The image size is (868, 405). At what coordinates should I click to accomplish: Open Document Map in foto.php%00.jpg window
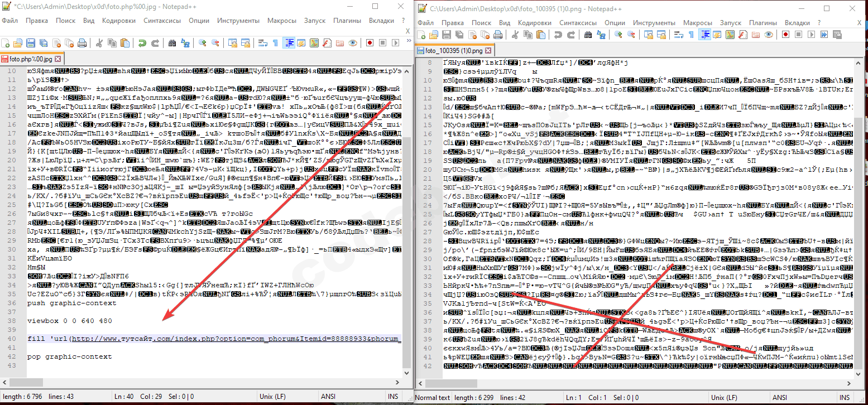coord(314,43)
